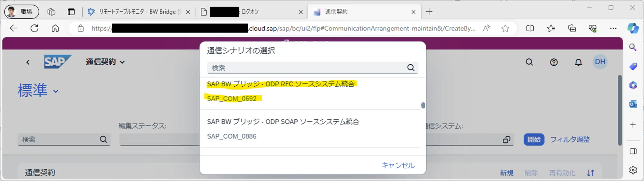Viewport: 644px width, 181px height.
Task: Open the Copilot icon
Action: pos(633,28)
